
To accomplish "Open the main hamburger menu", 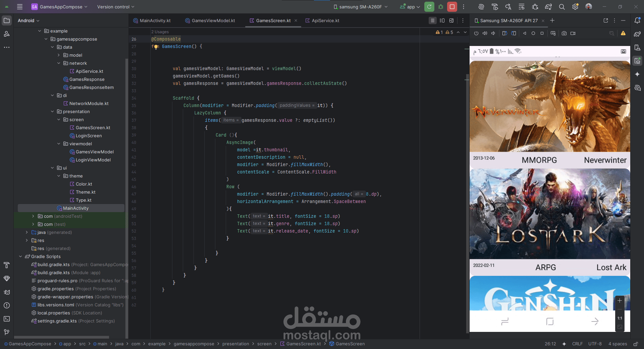I will pos(20,7).
